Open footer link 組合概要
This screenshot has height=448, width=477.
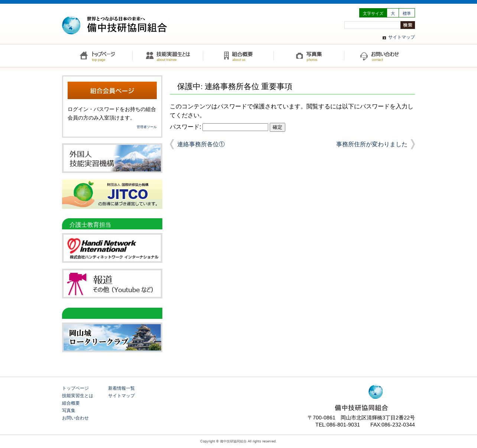pyautogui.click(x=71, y=403)
